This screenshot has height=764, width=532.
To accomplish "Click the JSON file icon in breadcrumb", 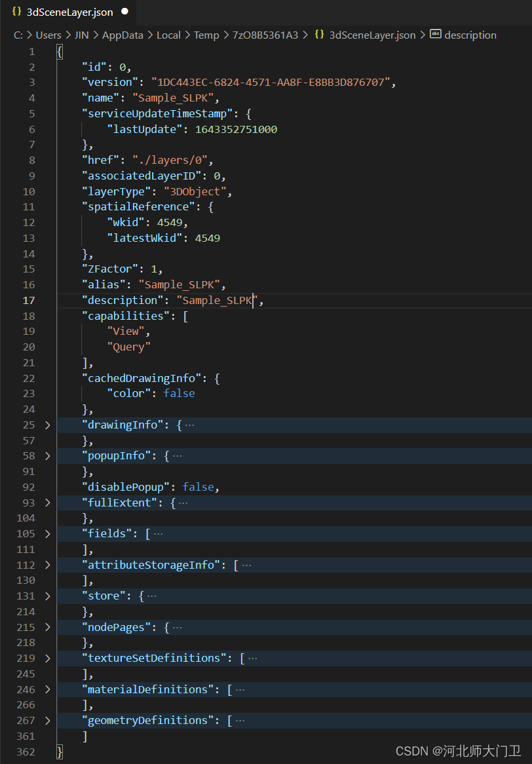I will (319, 35).
